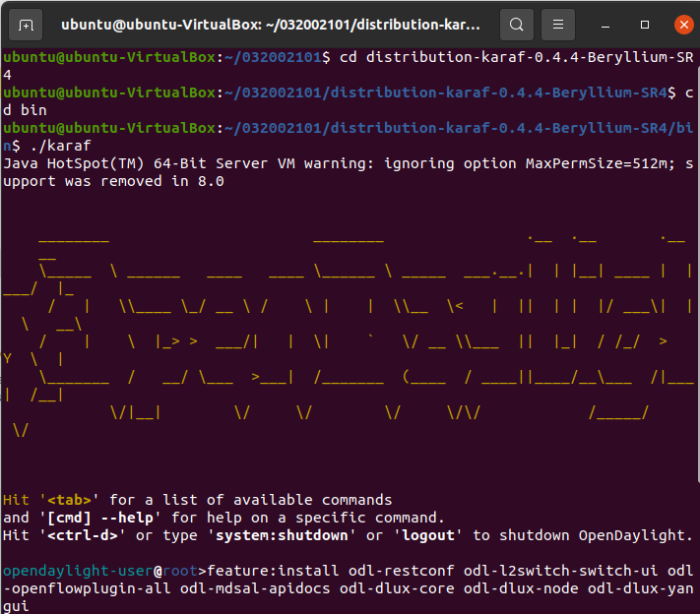Click the 'odl-l2switch-switch-ui' argument
This screenshot has height=614, width=700.
click(x=560, y=571)
